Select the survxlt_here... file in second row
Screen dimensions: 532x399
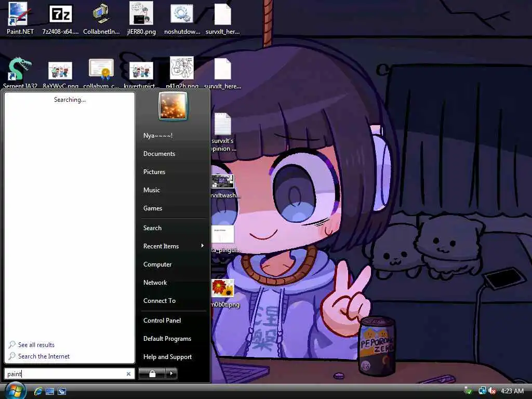point(222,73)
